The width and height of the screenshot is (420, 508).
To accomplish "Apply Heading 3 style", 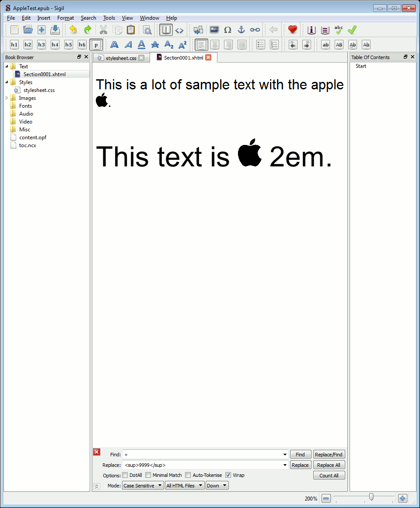I will tap(42, 45).
